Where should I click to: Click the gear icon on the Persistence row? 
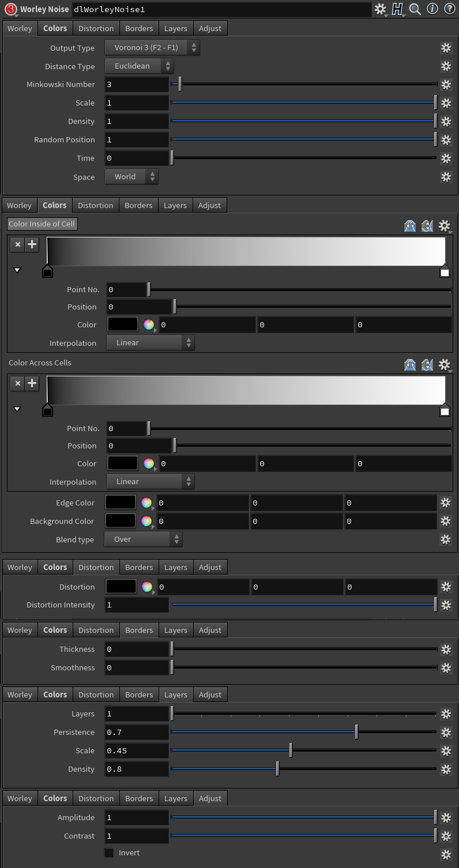point(446,733)
